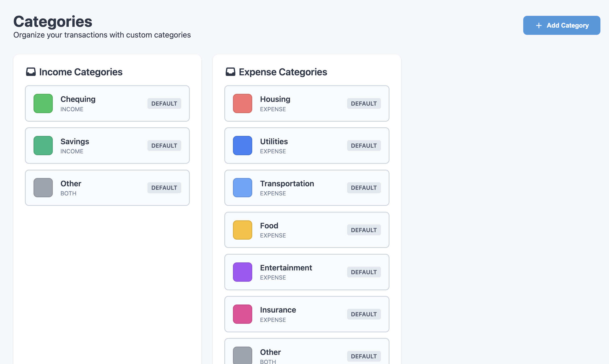Click the Expense Categories wallet icon

(x=231, y=72)
